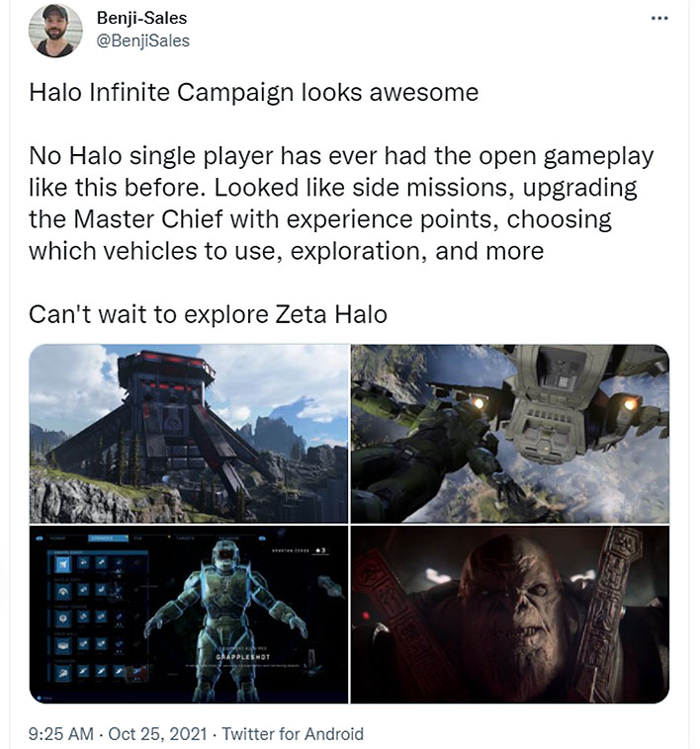Viewport: 700px width, 749px height.
Task: Select the Thruster ability icon
Action: (63, 673)
